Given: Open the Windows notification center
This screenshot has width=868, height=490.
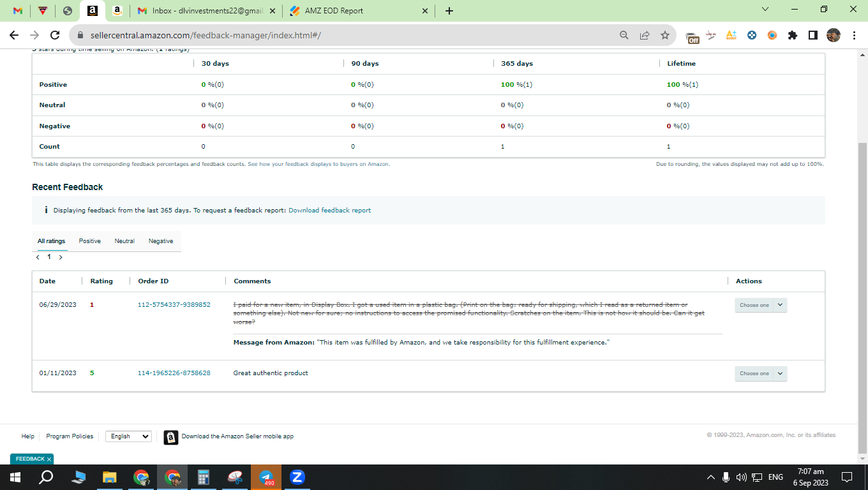Looking at the screenshot, I should [x=847, y=477].
